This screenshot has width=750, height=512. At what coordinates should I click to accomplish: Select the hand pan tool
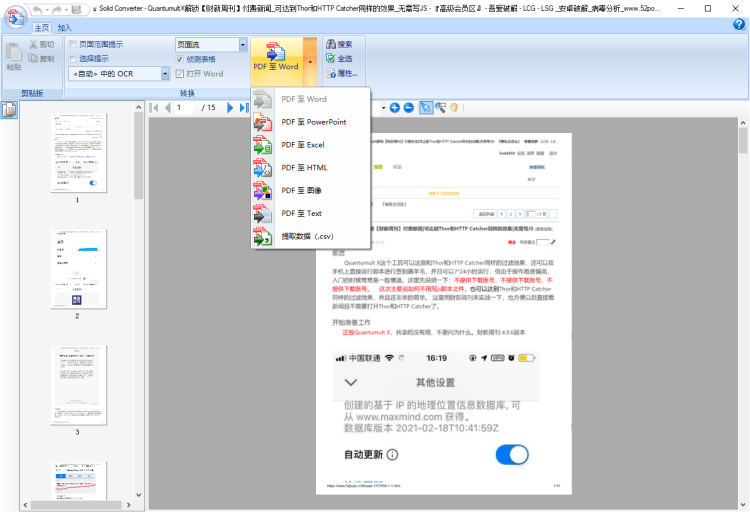coord(454,108)
